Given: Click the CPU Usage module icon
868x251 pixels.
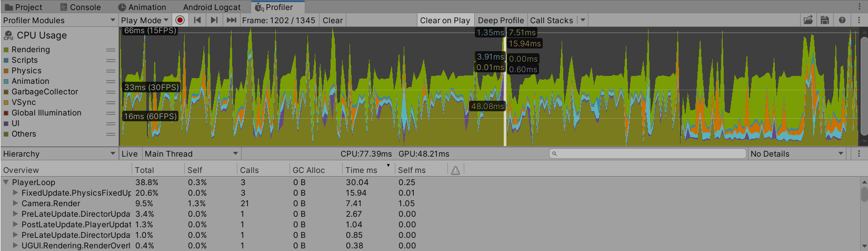Looking at the screenshot, I should pos(8,35).
